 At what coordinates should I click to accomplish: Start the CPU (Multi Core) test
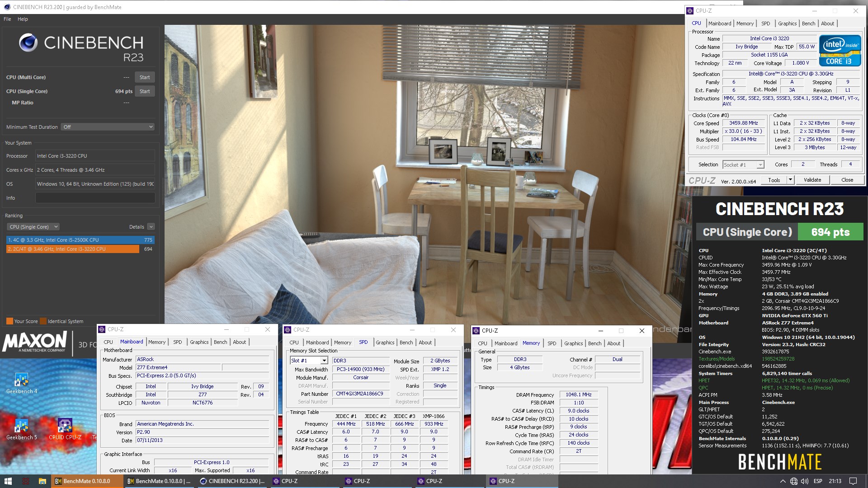point(145,77)
